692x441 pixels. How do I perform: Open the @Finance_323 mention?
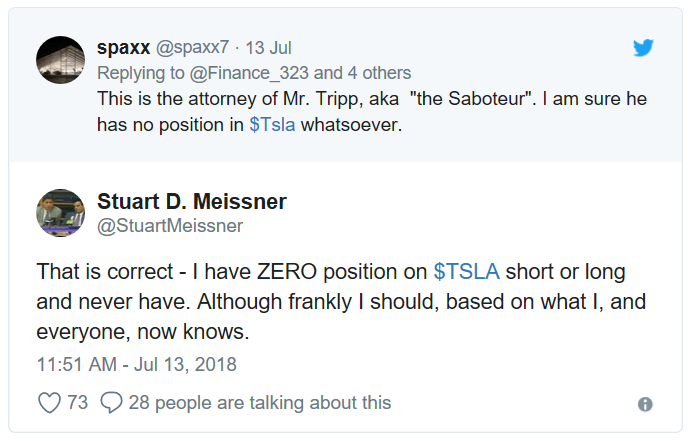coord(249,73)
